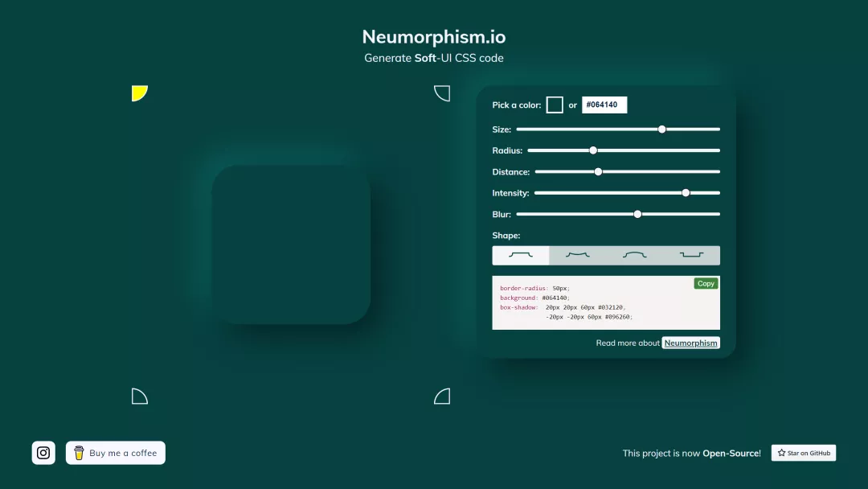Click the Shape label
This screenshot has width=868, height=489.
[x=506, y=236]
